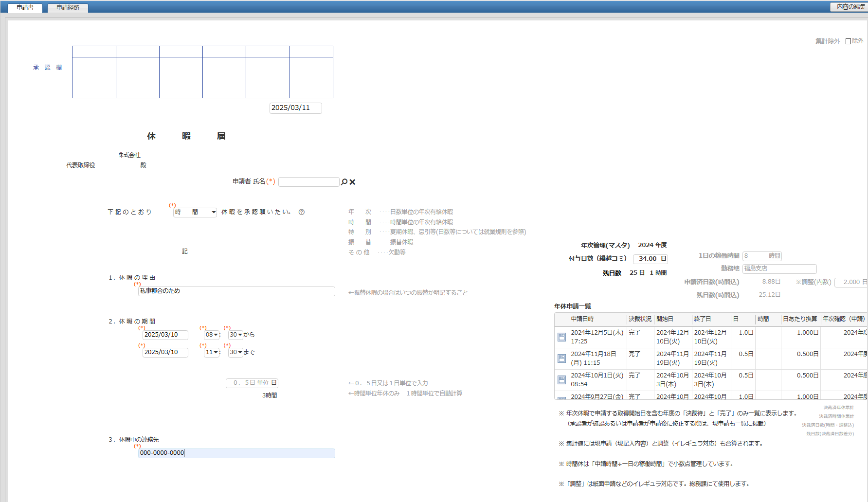
Task: Open detail icon for 2024年12月5日 application row
Action: click(561, 337)
